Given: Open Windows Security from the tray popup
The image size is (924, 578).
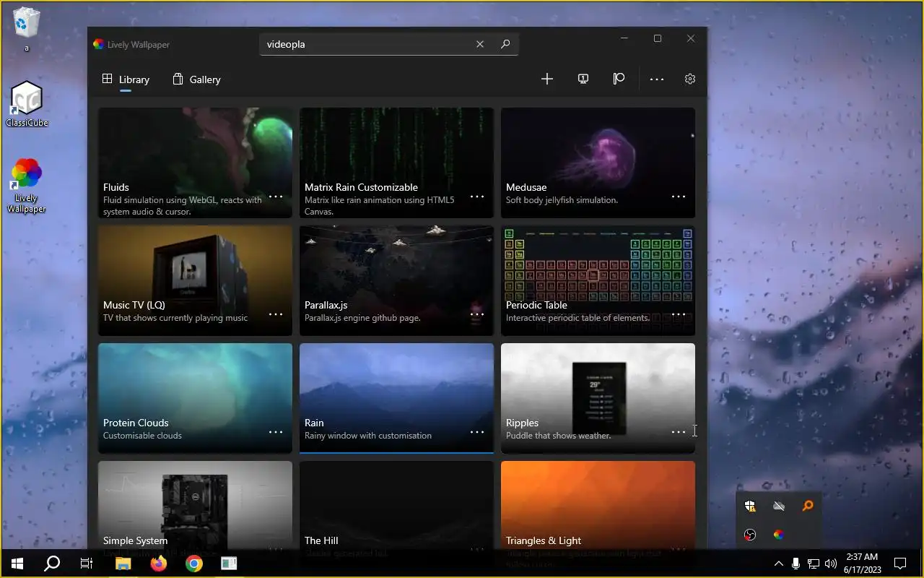Looking at the screenshot, I should (750, 506).
